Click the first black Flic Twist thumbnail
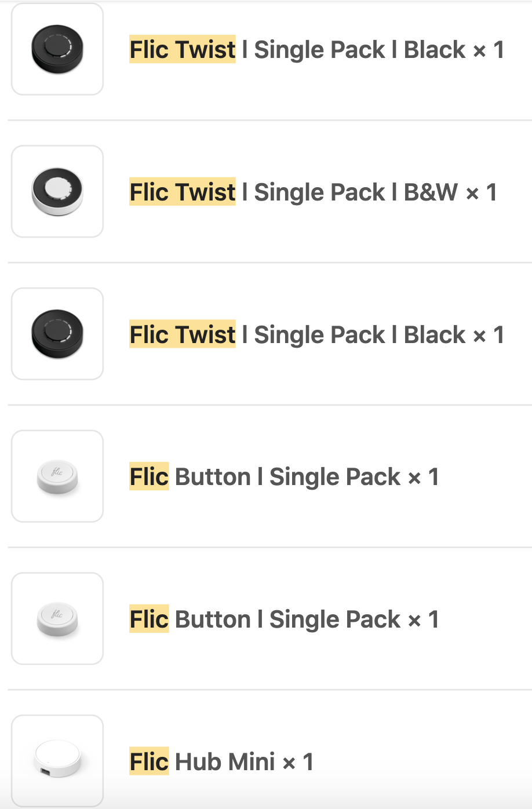Viewport: 532px width, 809px height. pos(57,49)
